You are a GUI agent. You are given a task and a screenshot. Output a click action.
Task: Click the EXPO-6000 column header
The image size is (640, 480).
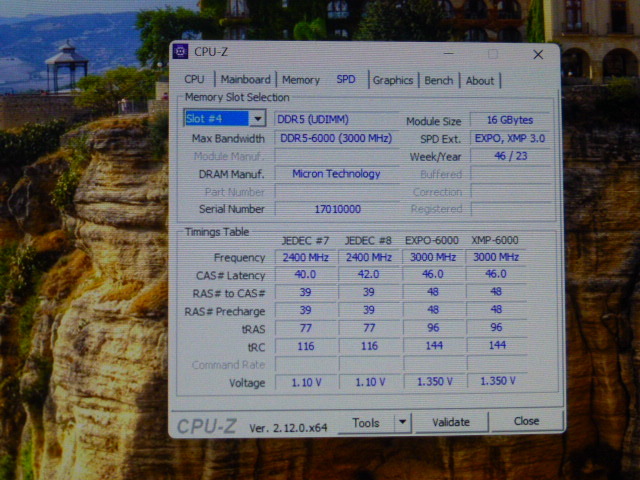(x=432, y=240)
